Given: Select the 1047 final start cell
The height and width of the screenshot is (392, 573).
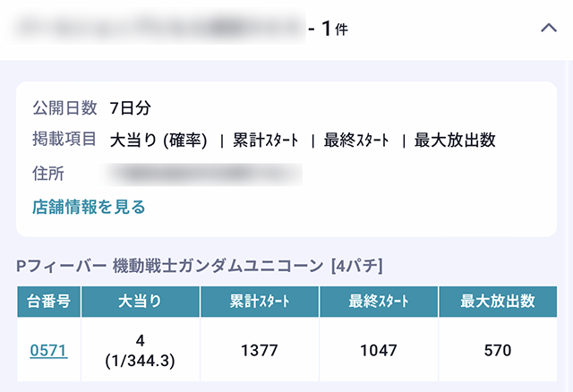Looking at the screenshot, I should coord(379,351).
